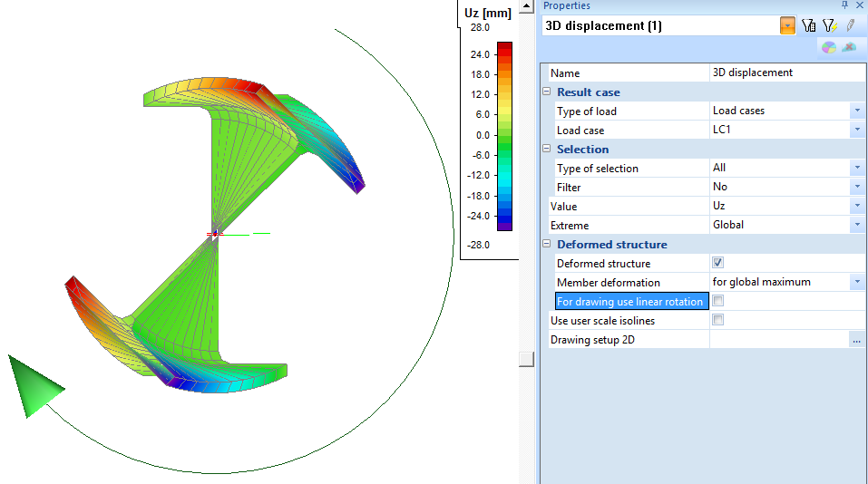This screenshot has width=868, height=484.
Task: Open Drawing setup 2D ellipsis button
Action: [x=855, y=340]
